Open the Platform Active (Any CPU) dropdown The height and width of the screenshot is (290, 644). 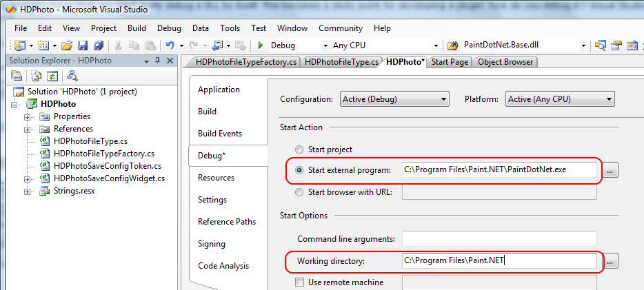coord(560,99)
